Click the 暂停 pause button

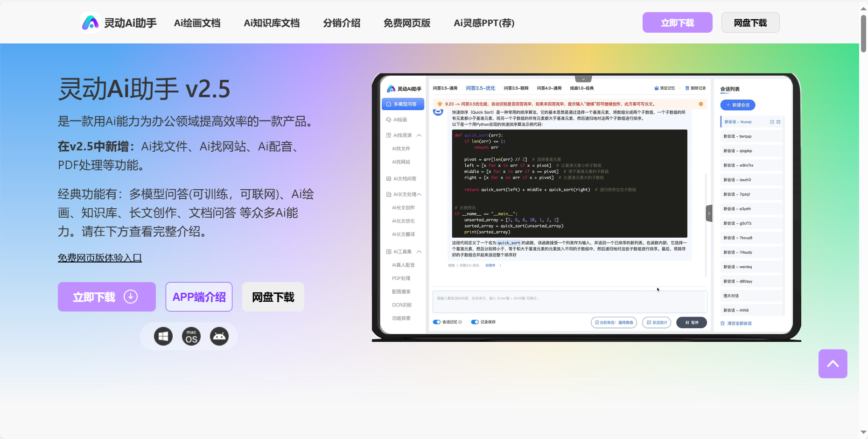tap(691, 322)
